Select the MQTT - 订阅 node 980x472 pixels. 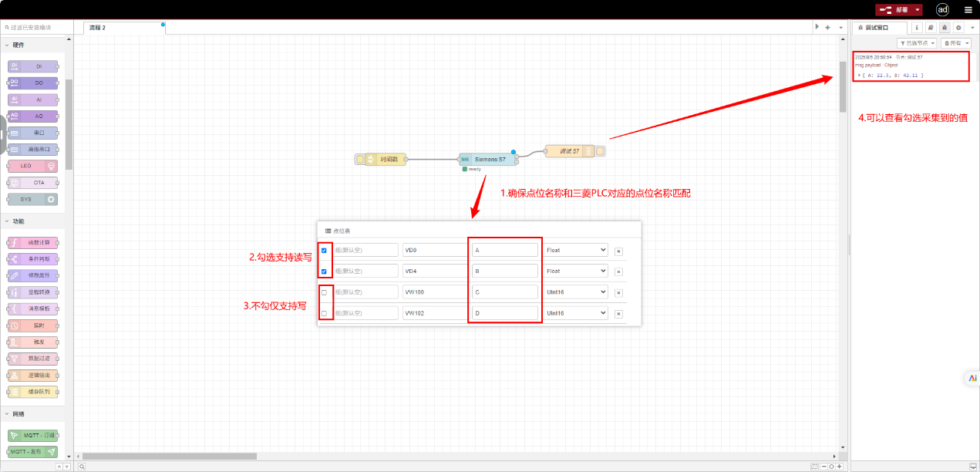[x=33, y=436]
